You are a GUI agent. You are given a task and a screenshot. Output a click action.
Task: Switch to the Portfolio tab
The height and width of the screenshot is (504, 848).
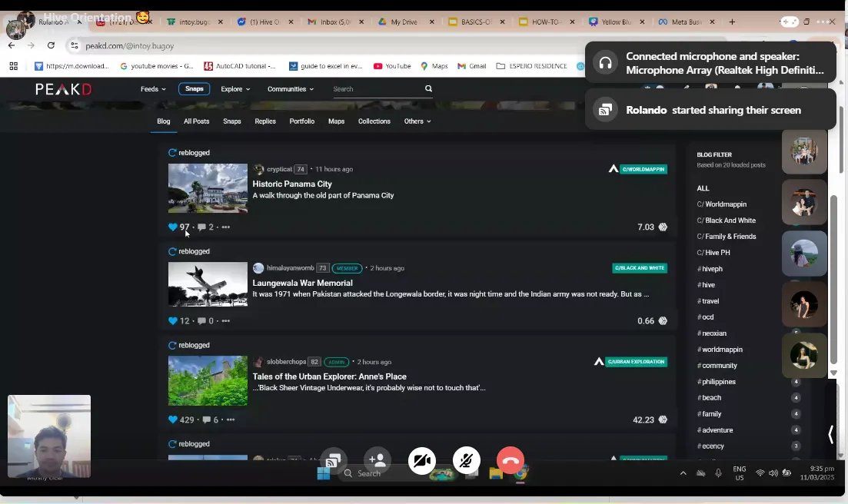[302, 121]
